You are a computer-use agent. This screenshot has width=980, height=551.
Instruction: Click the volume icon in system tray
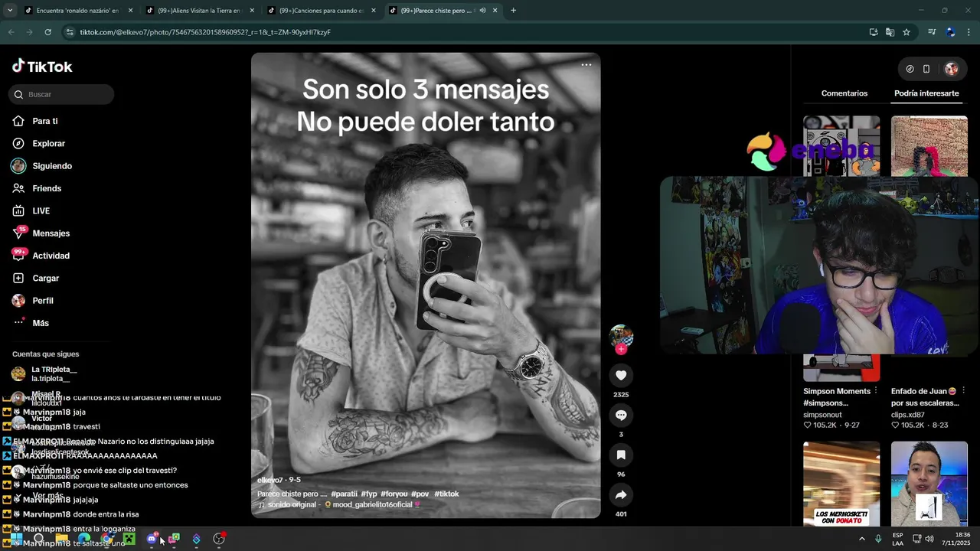tap(929, 539)
